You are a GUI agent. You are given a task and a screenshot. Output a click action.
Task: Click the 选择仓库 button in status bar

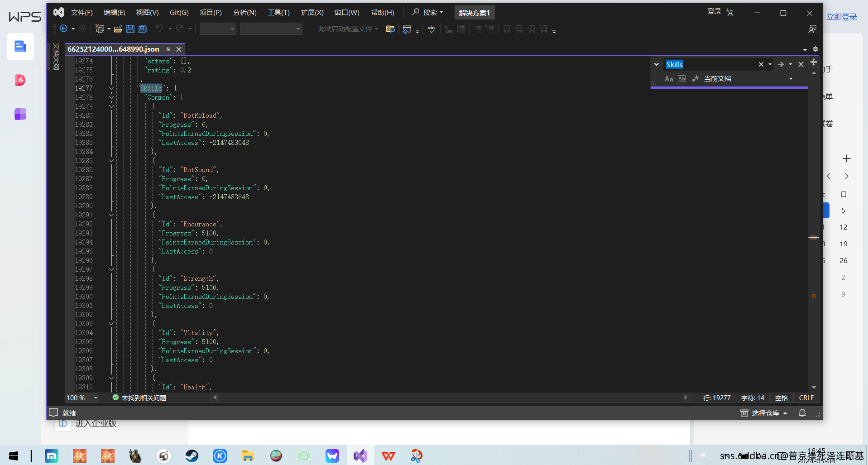pyautogui.click(x=765, y=413)
